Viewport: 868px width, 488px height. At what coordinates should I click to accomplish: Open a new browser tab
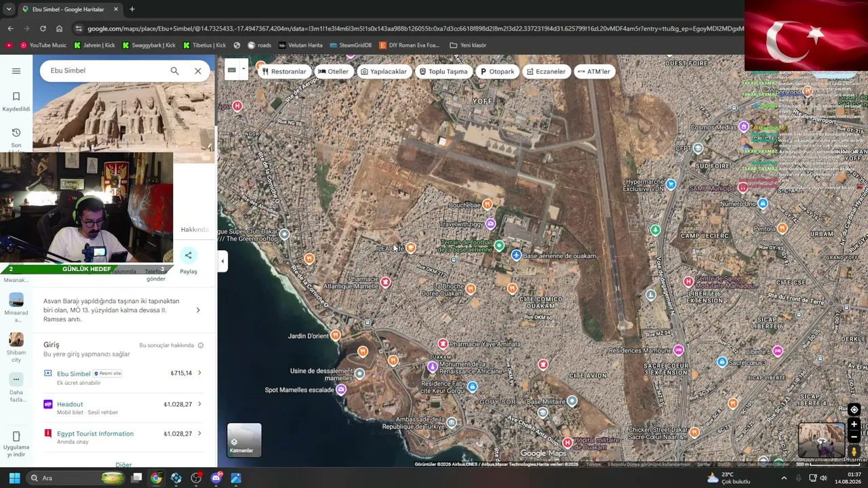[132, 9]
